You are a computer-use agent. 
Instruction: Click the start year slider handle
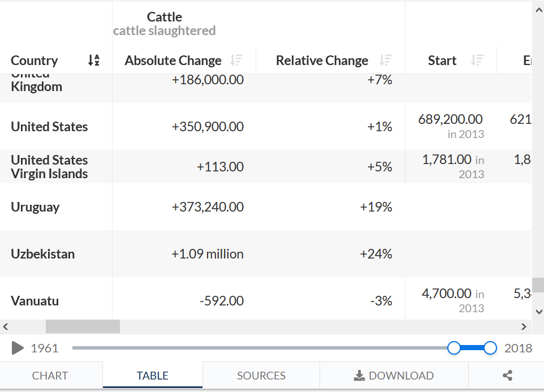454,348
